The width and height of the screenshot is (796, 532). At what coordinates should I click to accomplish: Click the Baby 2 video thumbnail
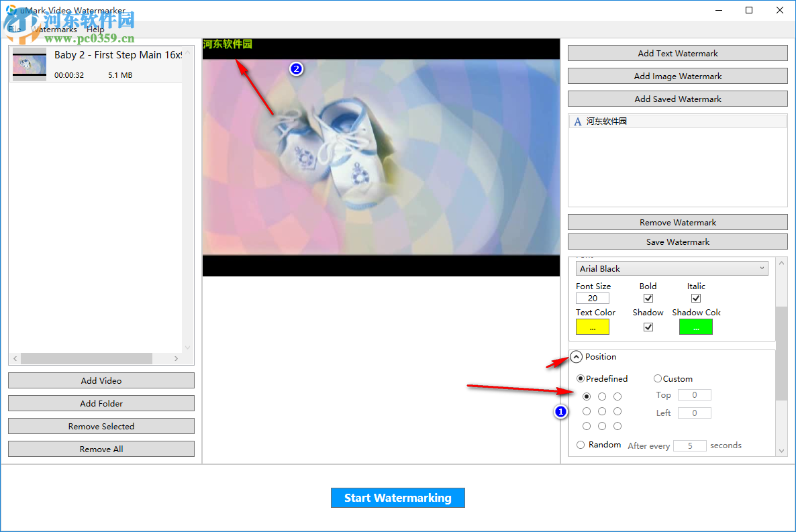click(x=29, y=65)
